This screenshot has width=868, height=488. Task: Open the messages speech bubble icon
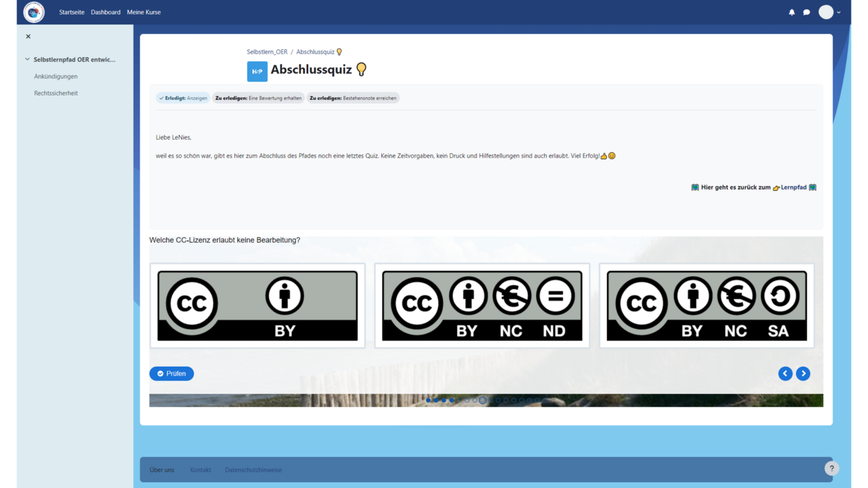click(807, 12)
